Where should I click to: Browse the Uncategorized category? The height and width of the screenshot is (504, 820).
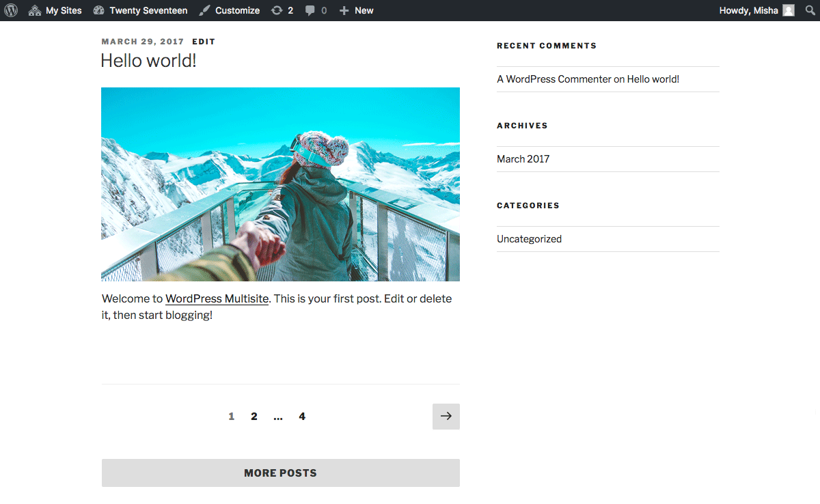tap(529, 238)
